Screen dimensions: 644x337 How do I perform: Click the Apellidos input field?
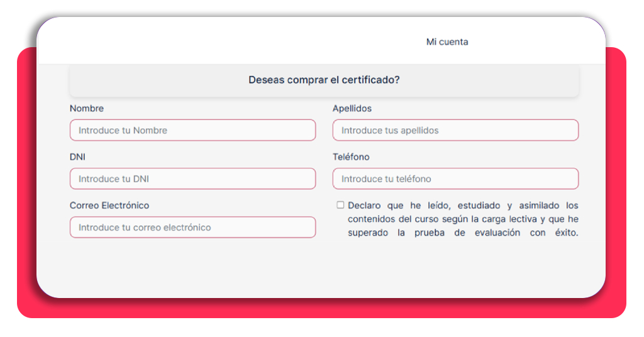click(x=455, y=130)
